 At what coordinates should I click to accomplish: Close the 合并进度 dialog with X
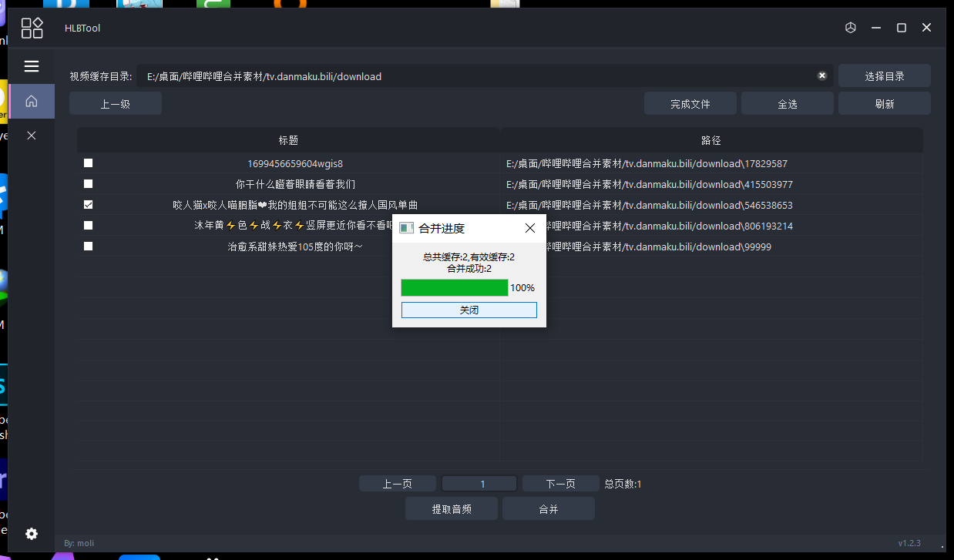530,228
